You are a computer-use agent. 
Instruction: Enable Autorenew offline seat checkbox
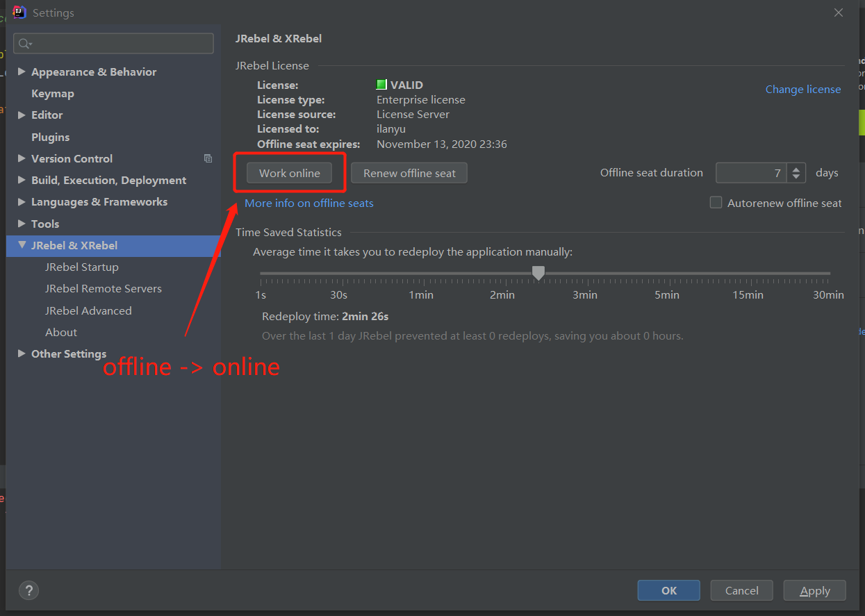point(716,203)
